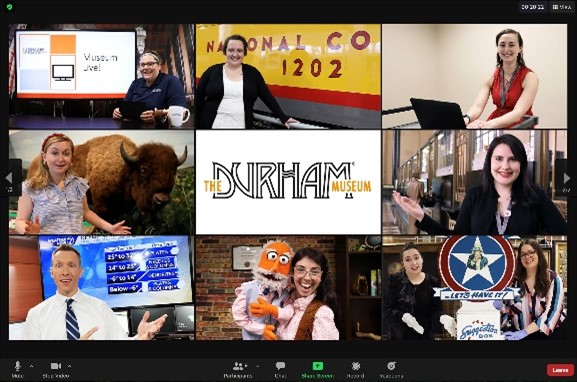Screen dimensions: 577x382
Task: Mute the microphone
Action: point(17,369)
